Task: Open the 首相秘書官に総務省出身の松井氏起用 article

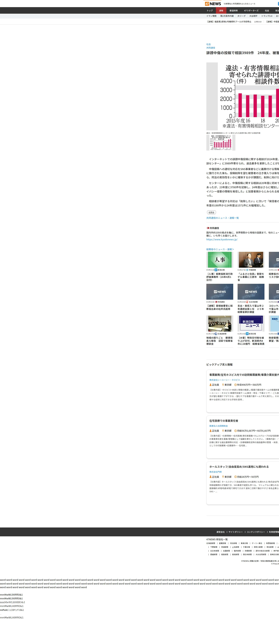Action: point(220,307)
